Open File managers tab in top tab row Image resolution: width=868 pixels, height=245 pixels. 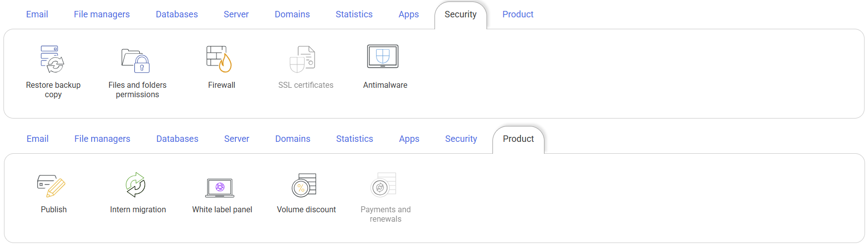click(102, 14)
